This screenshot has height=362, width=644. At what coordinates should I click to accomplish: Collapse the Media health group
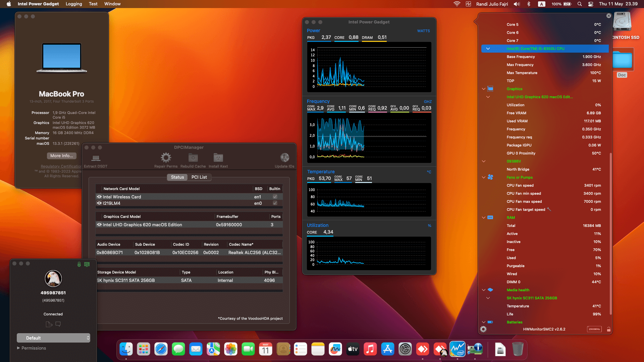click(x=484, y=290)
